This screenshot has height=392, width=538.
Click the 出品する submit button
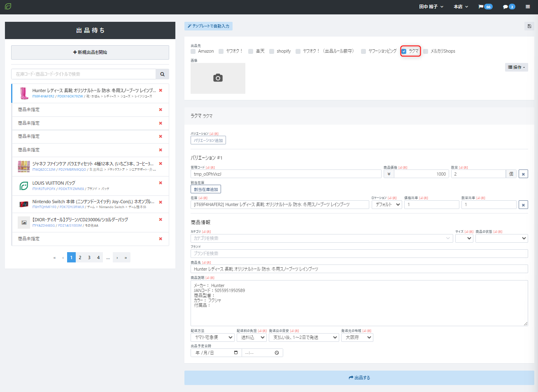(x=359, y=378)
